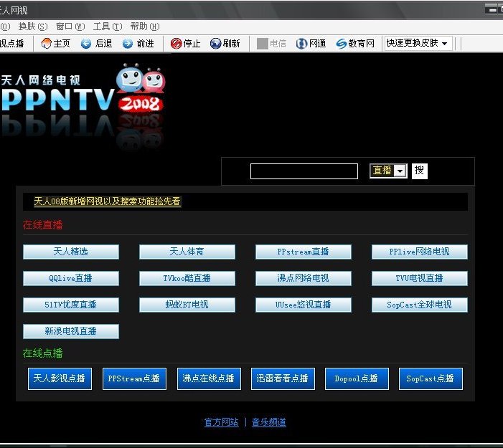Click the 前进 forward arrow icon

[x=127, y=43]
